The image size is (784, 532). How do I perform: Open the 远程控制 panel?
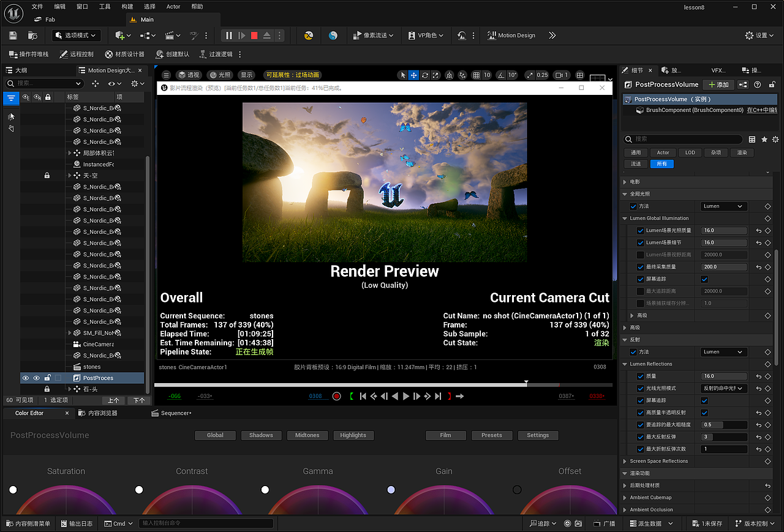pyautogui.click(x=77, y=54)
